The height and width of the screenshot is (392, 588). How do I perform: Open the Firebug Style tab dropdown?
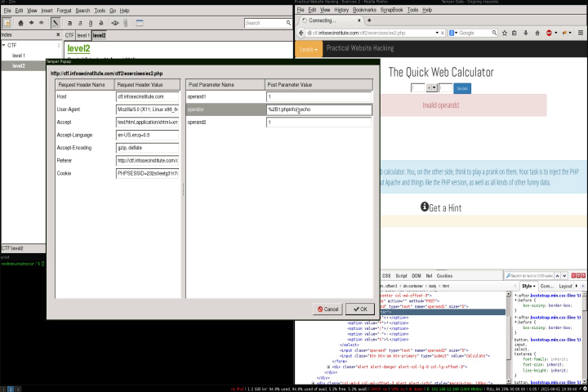(x=528, y=286)
